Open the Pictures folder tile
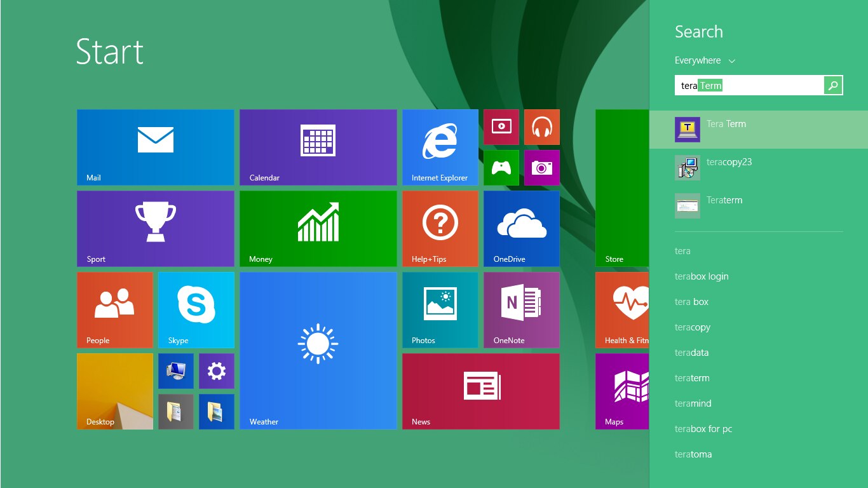Image resolution: width=868 pixels, height=488 pixels. 217,412
